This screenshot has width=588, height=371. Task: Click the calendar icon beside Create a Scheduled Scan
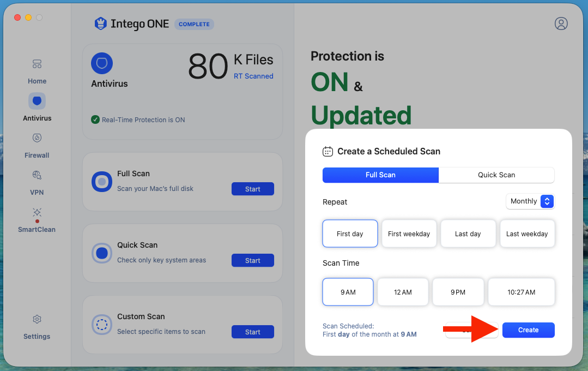coord(328,151)
